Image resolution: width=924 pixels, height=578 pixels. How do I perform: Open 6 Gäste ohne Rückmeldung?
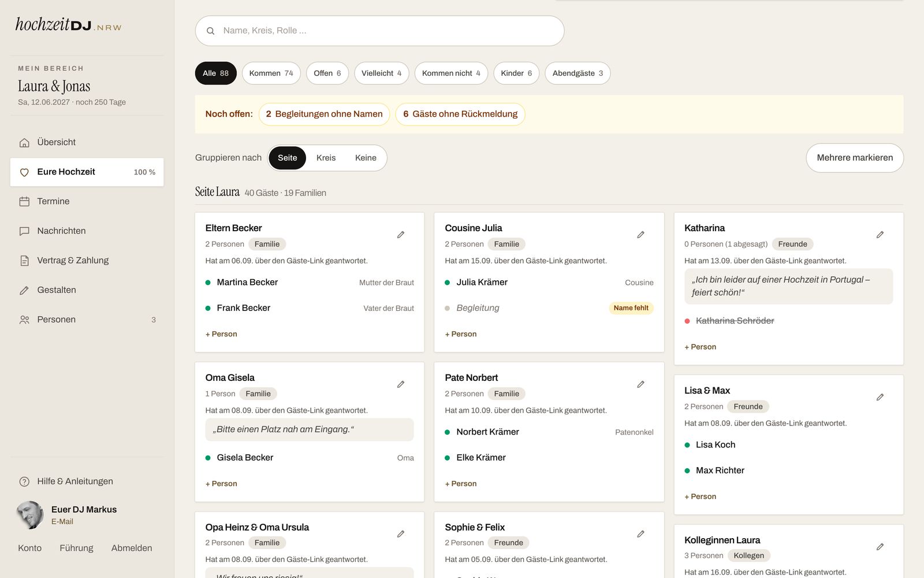point(460,114)
